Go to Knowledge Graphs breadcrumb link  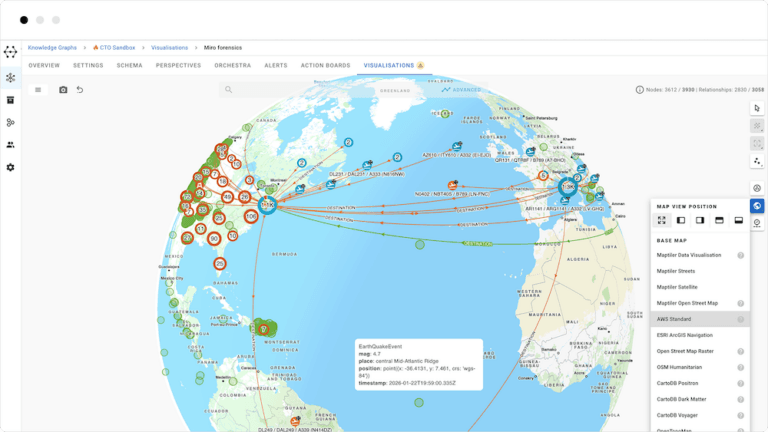[53, 47]
